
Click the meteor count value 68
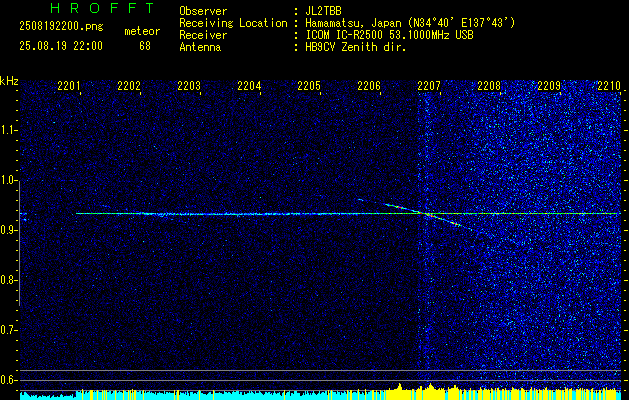click(x=145, y=46)
